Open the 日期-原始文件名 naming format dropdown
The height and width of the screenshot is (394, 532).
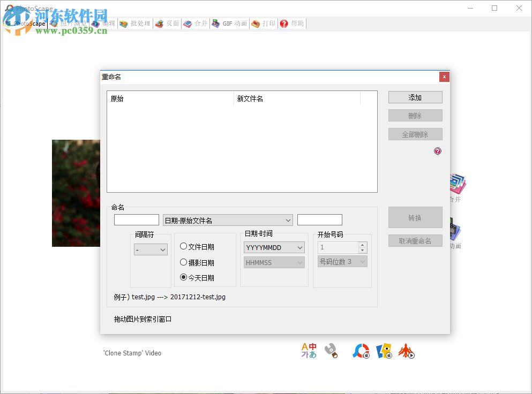tap(228, 219)
